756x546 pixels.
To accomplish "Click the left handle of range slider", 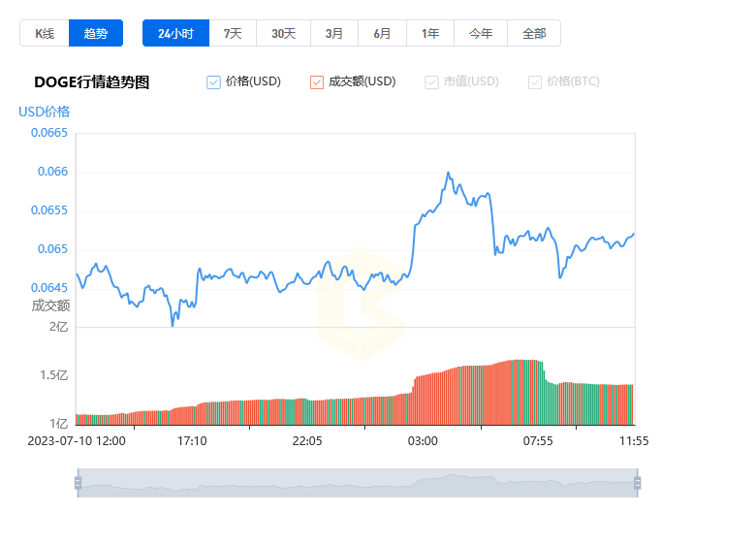I will click(x=78, y=483).
